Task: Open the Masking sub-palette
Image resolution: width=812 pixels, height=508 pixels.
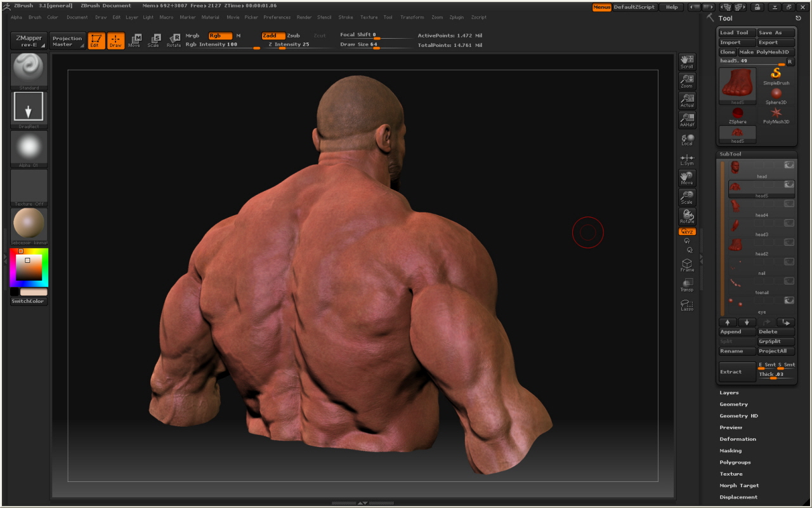Action: tap(730, 451)
